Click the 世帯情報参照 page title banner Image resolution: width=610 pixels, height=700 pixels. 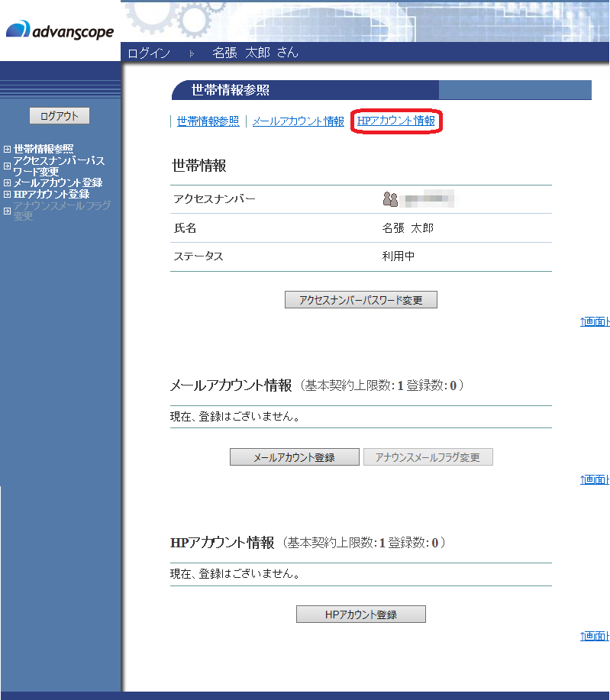click(x=382, y=90)
